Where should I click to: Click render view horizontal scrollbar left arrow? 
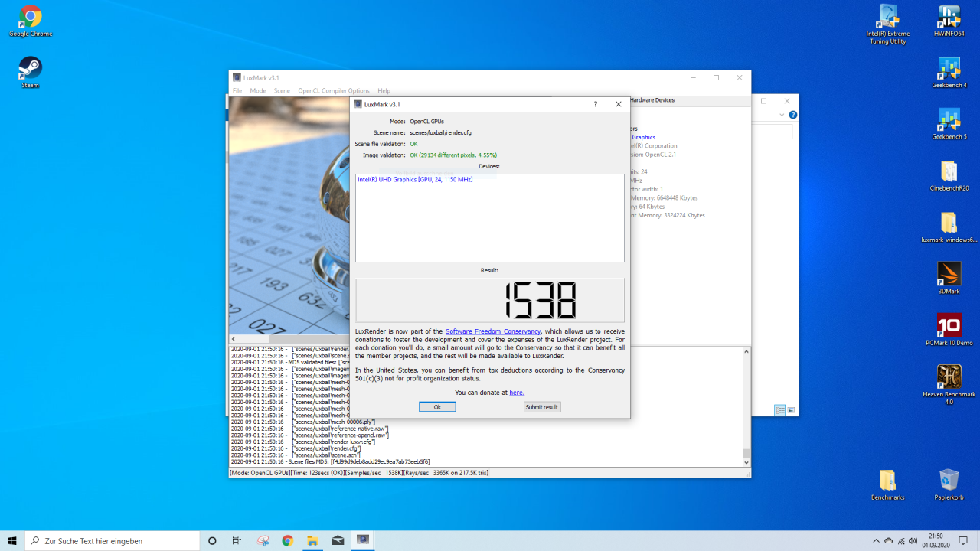pyautogui.click(x=234, y=339)
